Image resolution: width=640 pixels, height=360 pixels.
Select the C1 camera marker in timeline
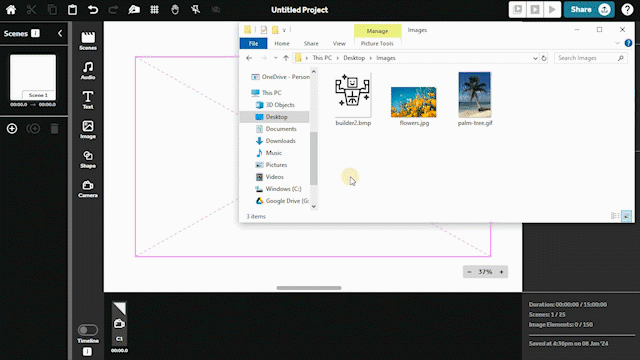click(x=119, y=329)
